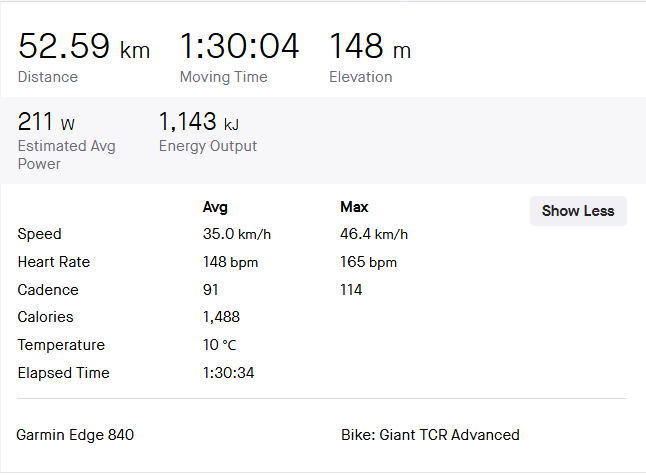Click the 1,143 kJ energy output value
This screenshot has width=646, height=475.
[x=198, y=123]
